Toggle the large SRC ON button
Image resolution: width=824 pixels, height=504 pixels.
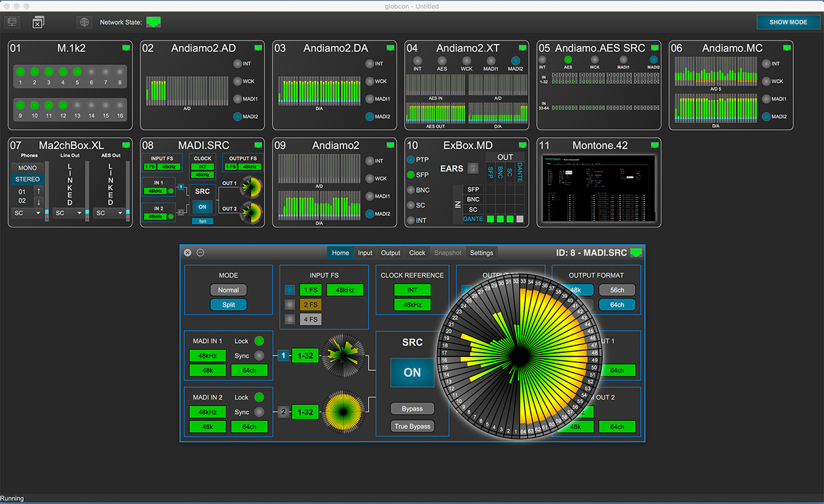pyautogui.click(x=412, y=372)
